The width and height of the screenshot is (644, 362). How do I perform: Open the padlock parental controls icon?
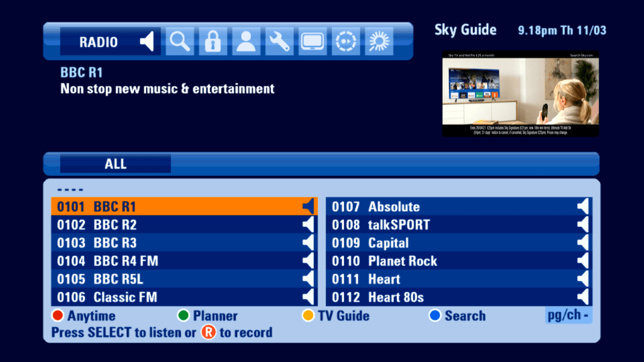click(213, 41)
